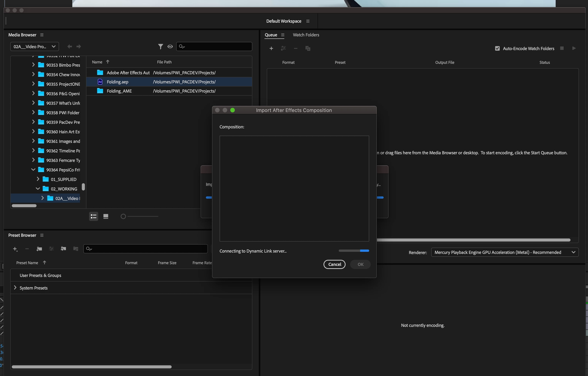Click the filter funnel icon in Media Browser
This screenshot has height=376, width=588.
tap(160, 46)
